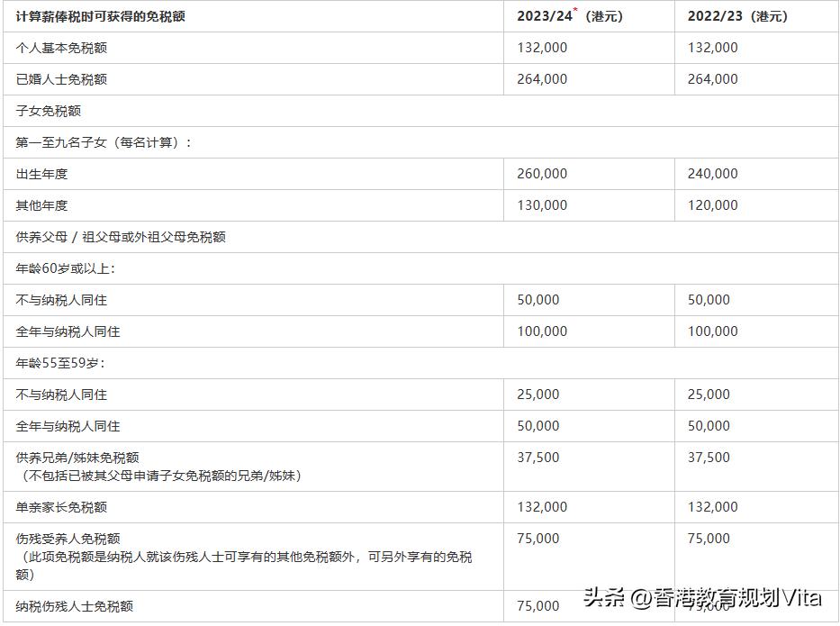Click the 子女免税额 section row
840x626 pixels.
tap(45, 110)
